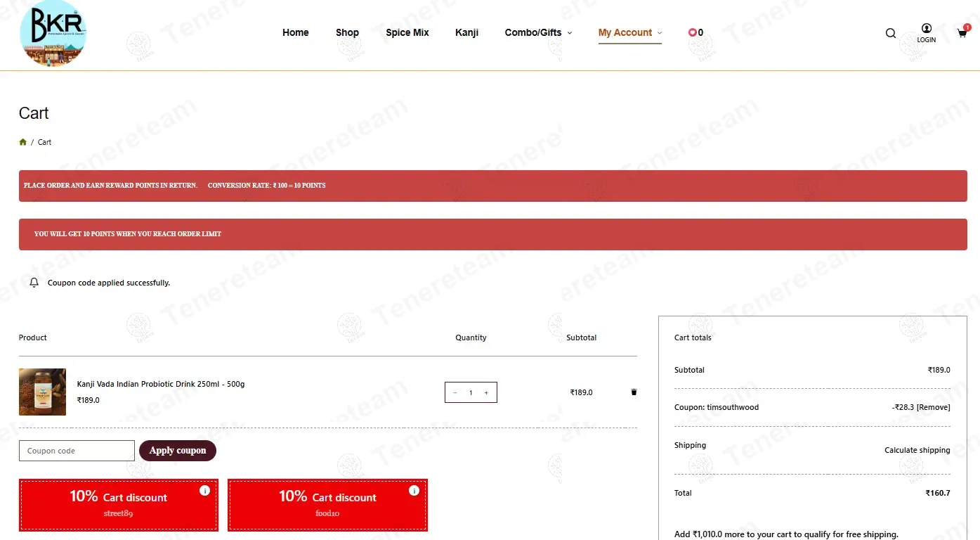Go to Spice Mix menu
980x540 pixels.
coord(407,32)
